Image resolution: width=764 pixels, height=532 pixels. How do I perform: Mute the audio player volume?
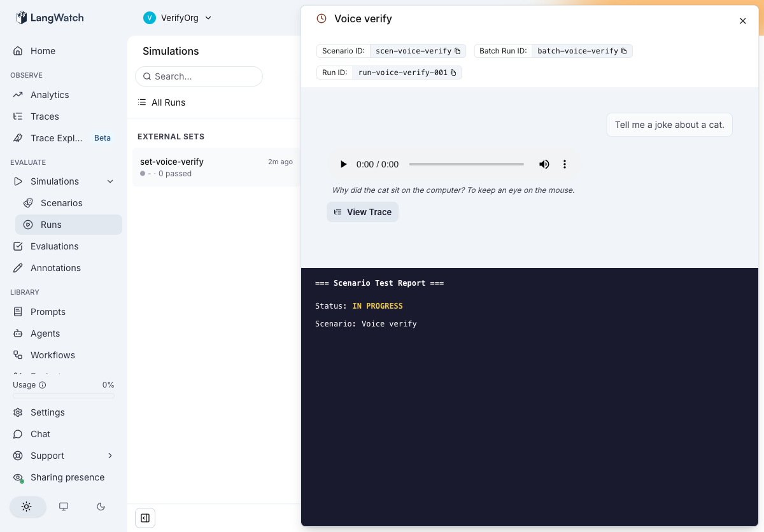coord(544,164)
